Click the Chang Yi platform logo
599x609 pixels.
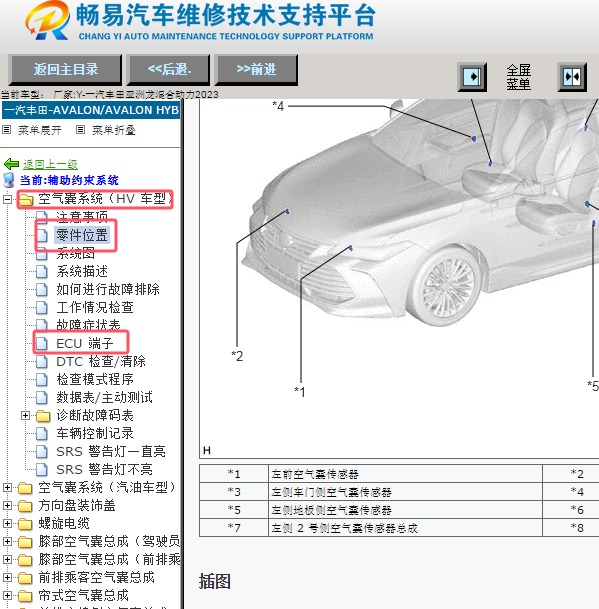click(x=47, y=20)
